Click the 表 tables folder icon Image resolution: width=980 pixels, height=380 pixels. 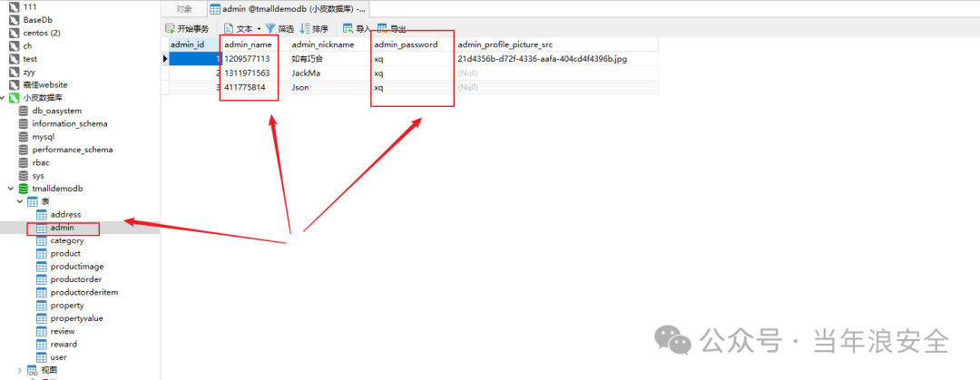(33, 202)
